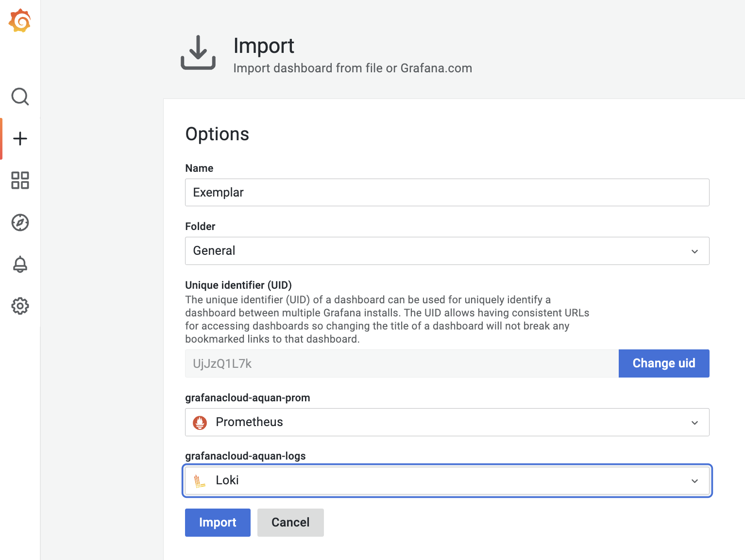
Task: Open the Dashboards four-squares icon
Action: pyautogui.click(x=20, y=181)
